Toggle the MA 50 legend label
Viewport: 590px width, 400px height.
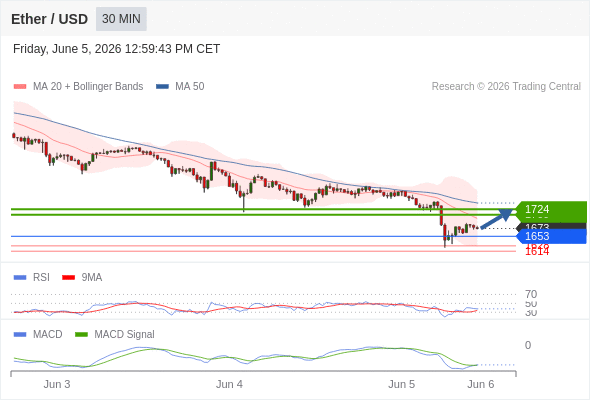[x=190, y=87]
